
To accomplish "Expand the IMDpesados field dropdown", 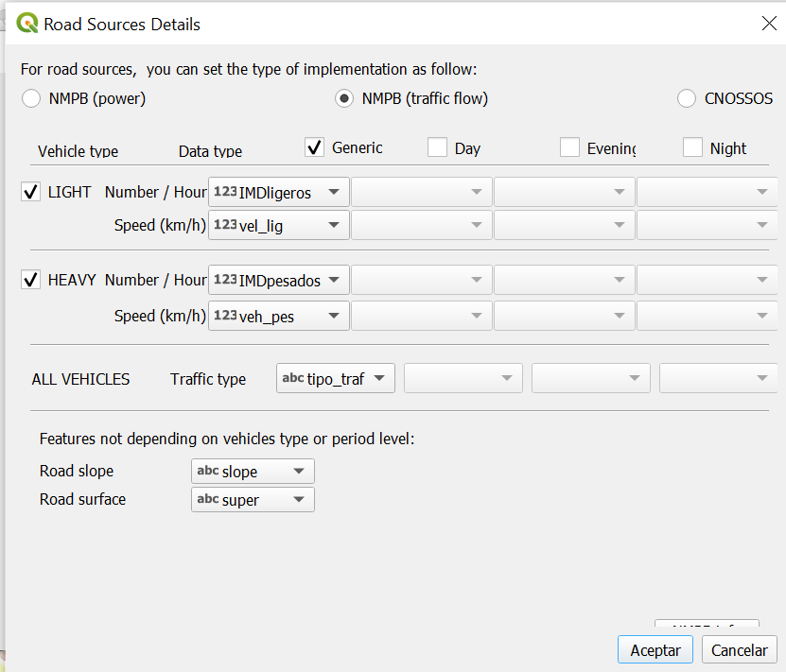I will (278, 281).
